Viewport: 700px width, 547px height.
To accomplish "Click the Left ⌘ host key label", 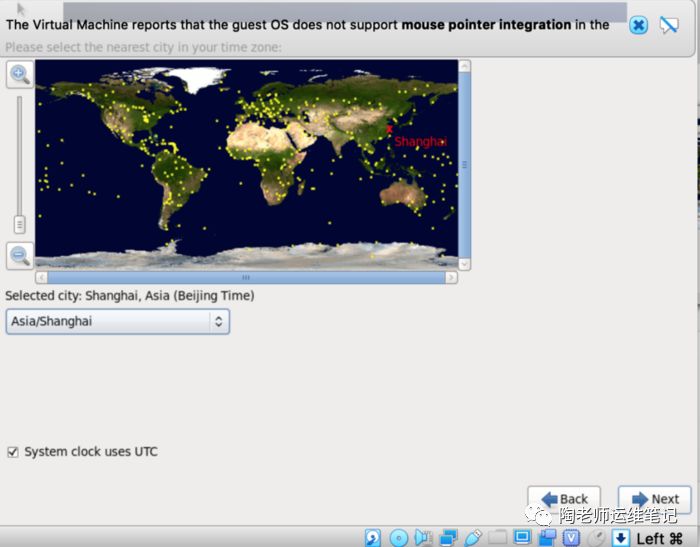I will (x=659, y=538).
